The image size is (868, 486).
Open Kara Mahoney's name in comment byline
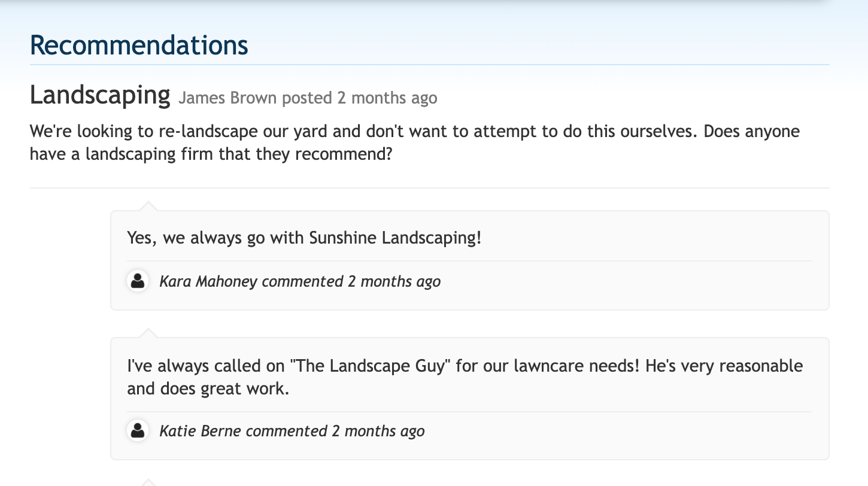click(x=208, y=281)
